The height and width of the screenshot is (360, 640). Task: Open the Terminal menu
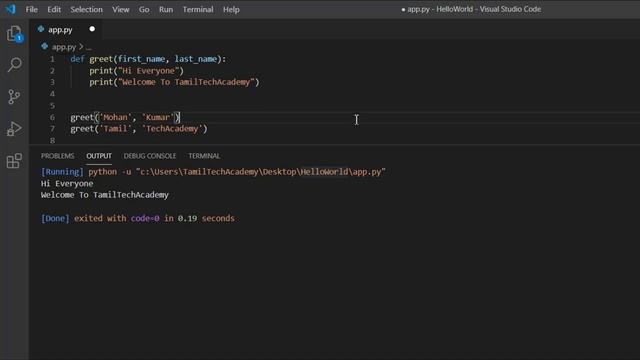click(x=198, y=9)
